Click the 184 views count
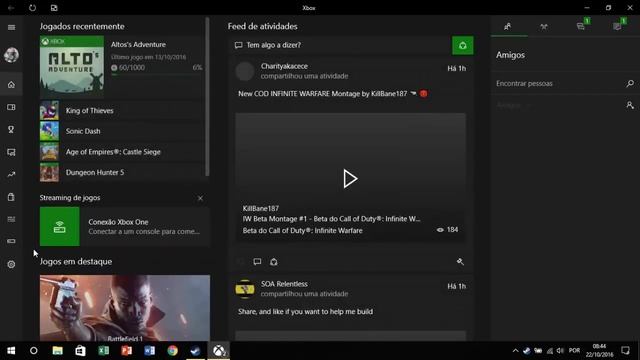640x360 pixels. (447, 230)
